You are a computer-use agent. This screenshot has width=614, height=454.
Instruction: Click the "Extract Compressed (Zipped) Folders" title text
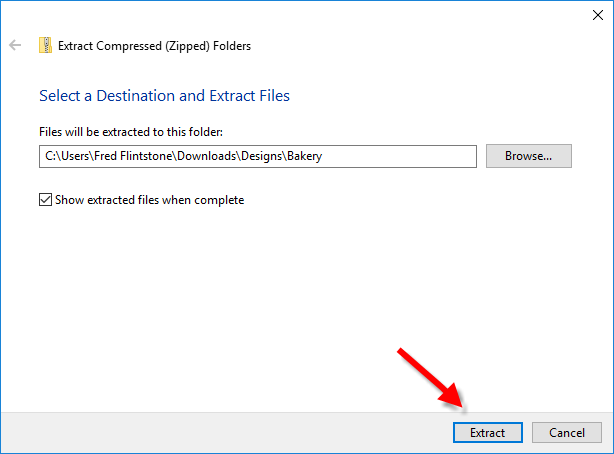click(x=155, y=45)
